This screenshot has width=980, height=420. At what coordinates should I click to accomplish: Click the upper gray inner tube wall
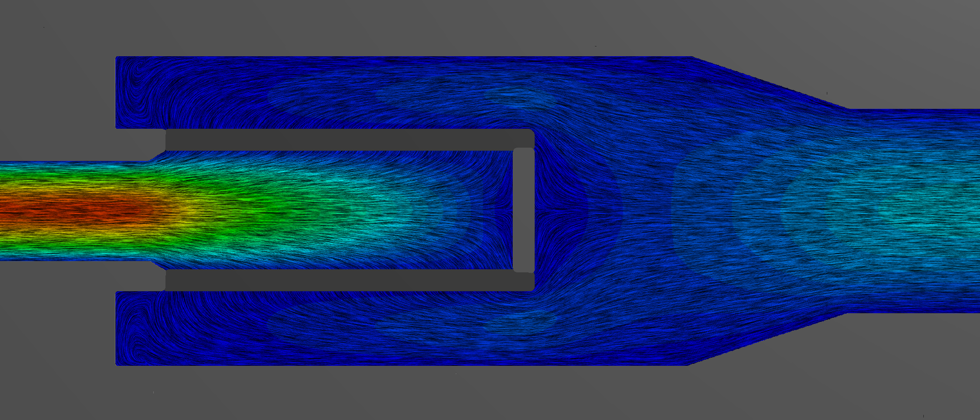tap(347, 139)
